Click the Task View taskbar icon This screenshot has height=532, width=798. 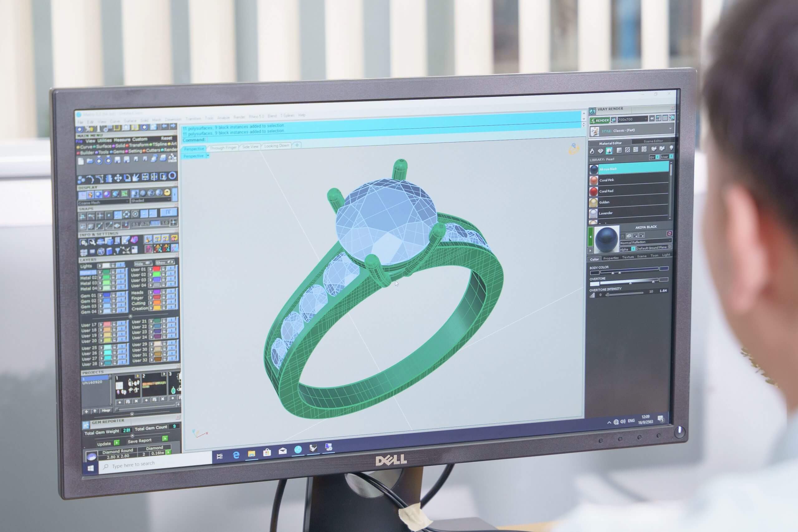pos(219,456)
